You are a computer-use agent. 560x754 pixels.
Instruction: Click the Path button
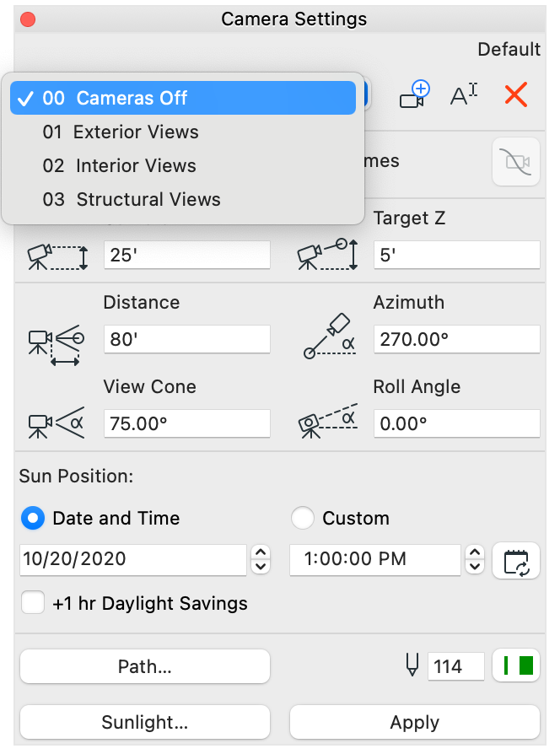pyautogui.click(x=144, y=666)
